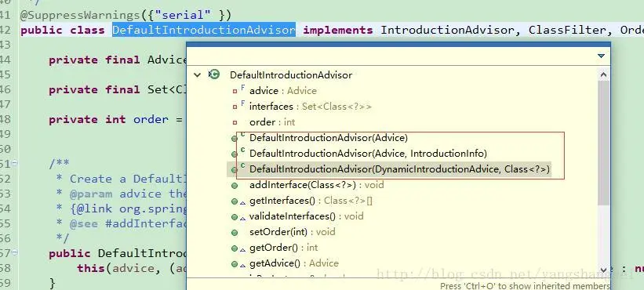Click the outline popup vertical scrollbar thumb
This screenshot has width=644, height=290.
point(603,143)
